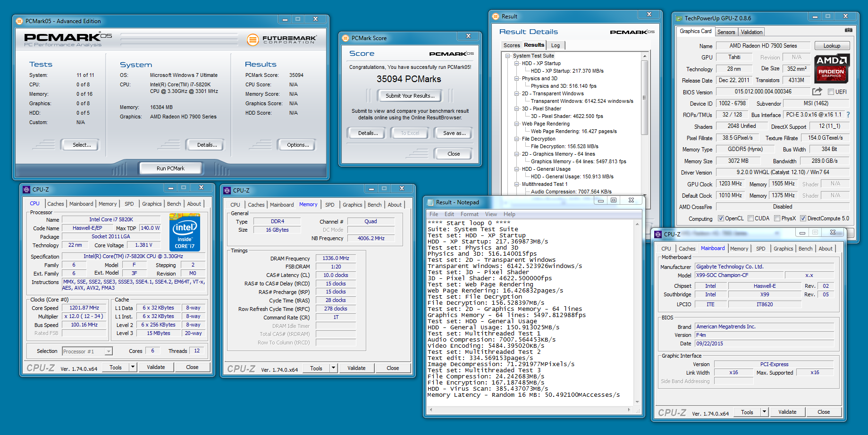Click the Run PCMark button
Screen dimensions: 868x435
click(x=170, y=168)
